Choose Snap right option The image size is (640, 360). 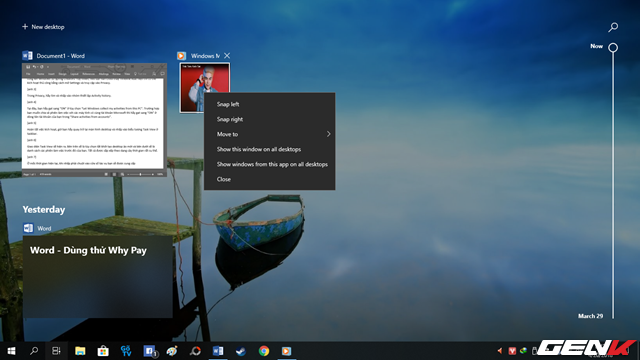(x=270, y=119)
